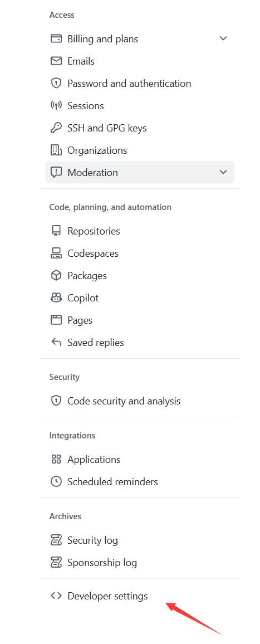
Task: Click the report icon beside Moderation
Action: pyautogui.click(x=56, y=173)
